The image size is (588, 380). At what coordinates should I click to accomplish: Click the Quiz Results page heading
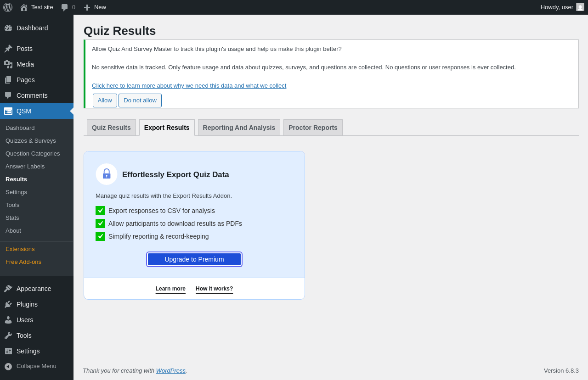119,31
